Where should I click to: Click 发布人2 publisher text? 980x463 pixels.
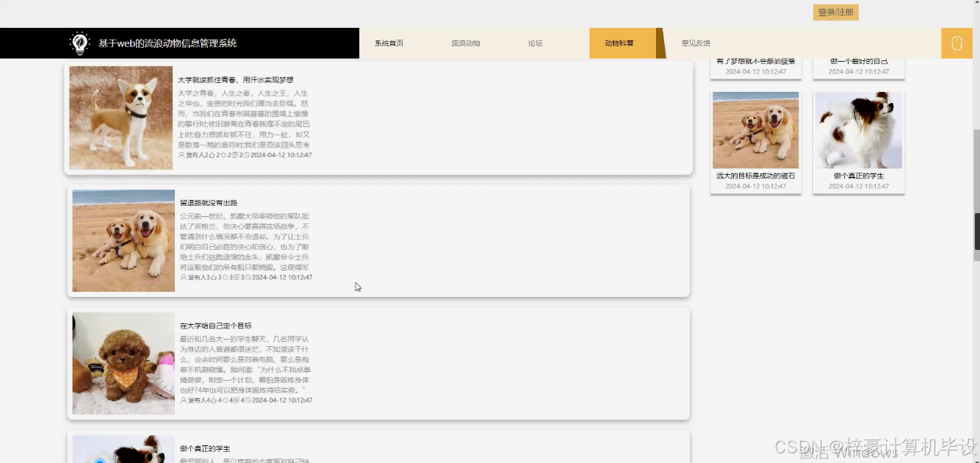198,155
